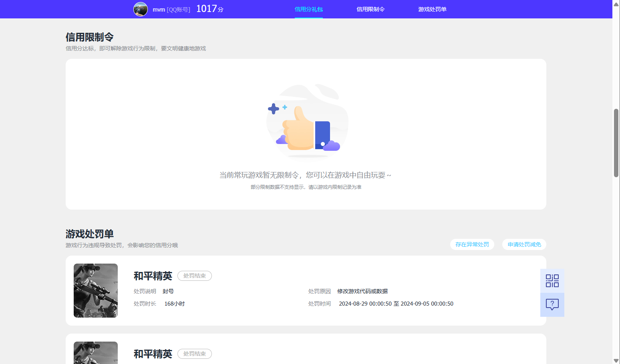The width and height of the screenshot is (620, 364).
Task: Click 封号 penalty description value
Action: click(168, 291)
